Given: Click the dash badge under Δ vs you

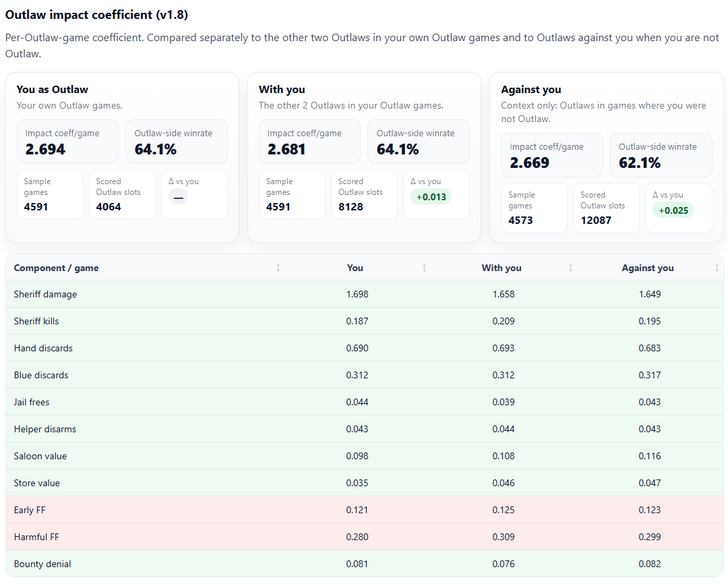Looking at the screenshot, I should point(178,197).
